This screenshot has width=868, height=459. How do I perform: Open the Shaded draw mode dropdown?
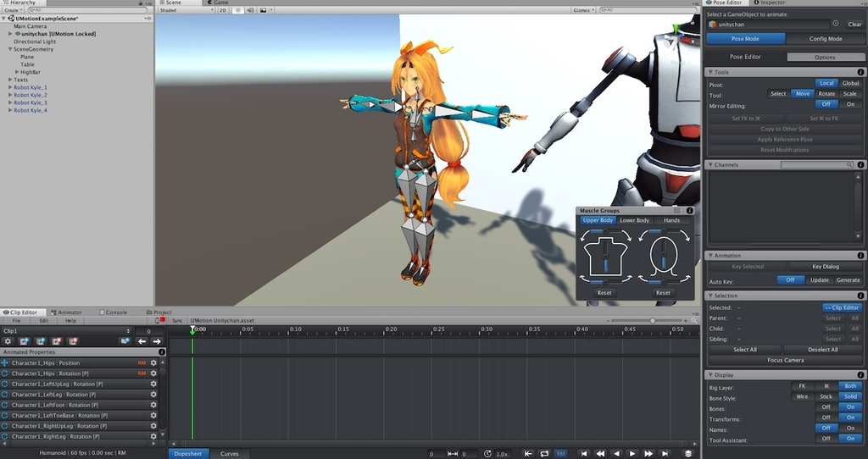click(x=186, y=10)
